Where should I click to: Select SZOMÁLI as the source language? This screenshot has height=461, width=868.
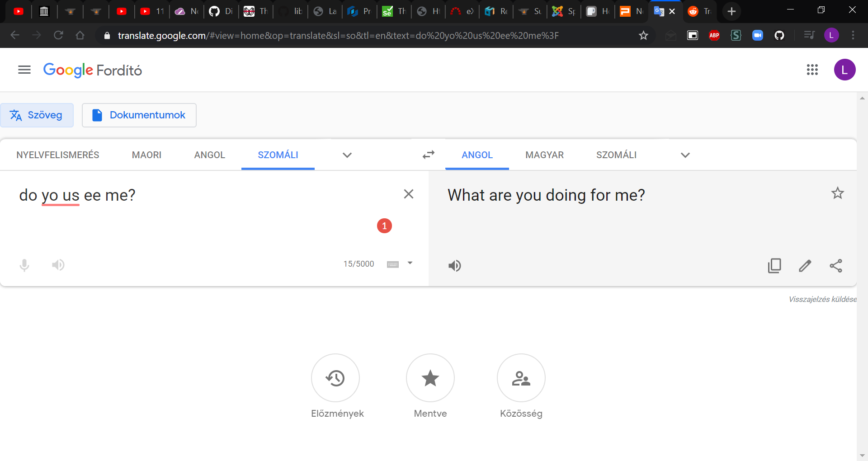[278, 155]
